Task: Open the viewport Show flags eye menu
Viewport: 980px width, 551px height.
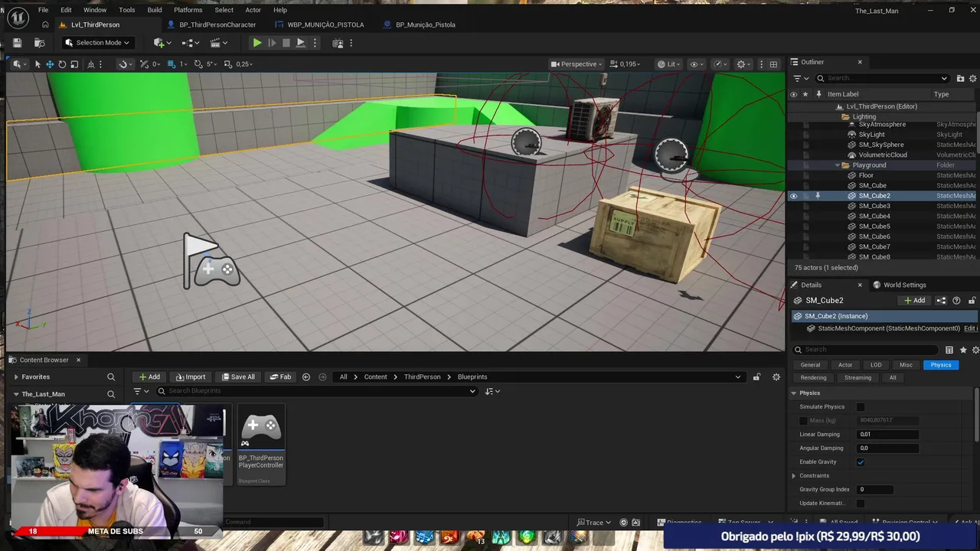Action: (x=696, y=64)
